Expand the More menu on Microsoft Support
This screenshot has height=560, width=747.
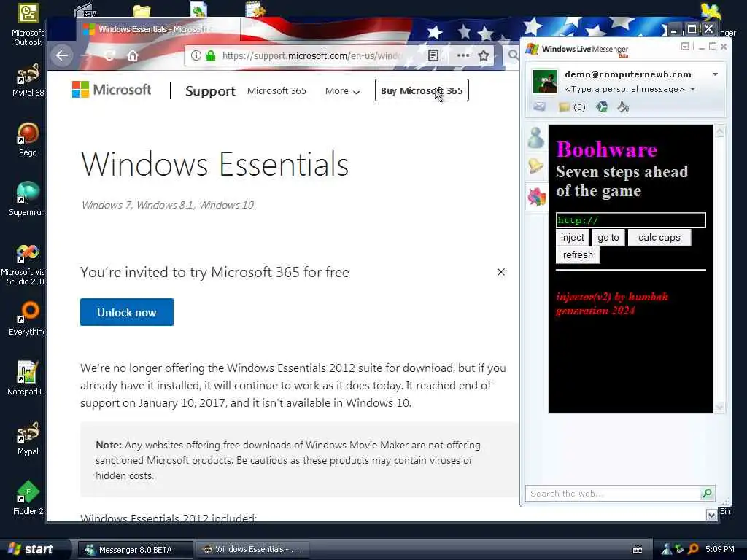tap(342, 91)
